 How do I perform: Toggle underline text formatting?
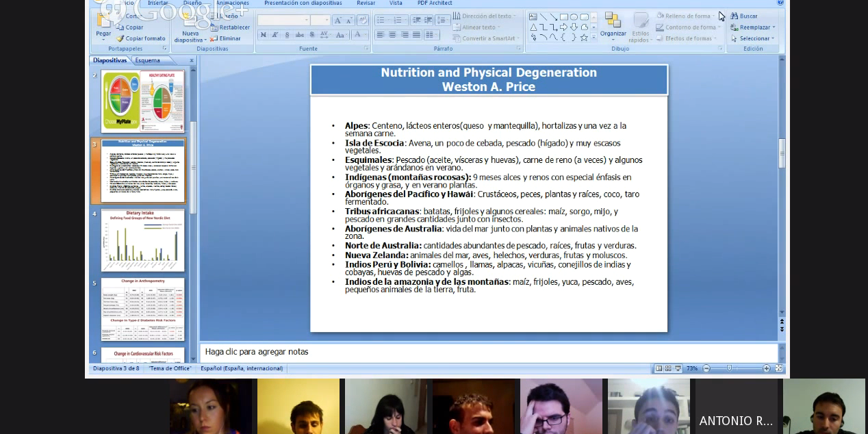[x=287, y=35]
